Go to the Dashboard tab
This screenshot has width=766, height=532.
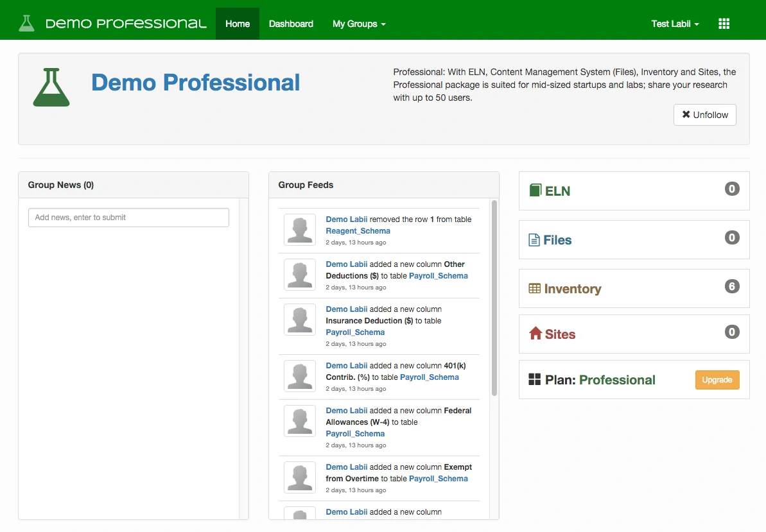(x=291, y=24)
